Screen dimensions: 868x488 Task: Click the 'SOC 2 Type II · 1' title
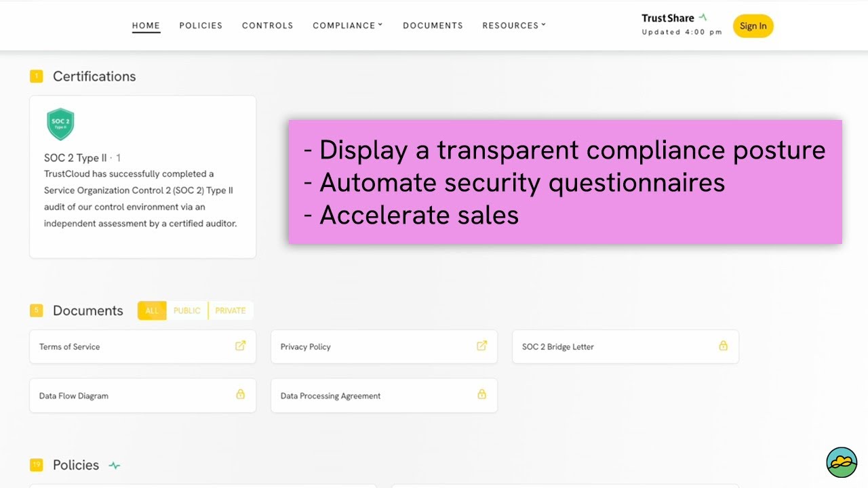82,158
